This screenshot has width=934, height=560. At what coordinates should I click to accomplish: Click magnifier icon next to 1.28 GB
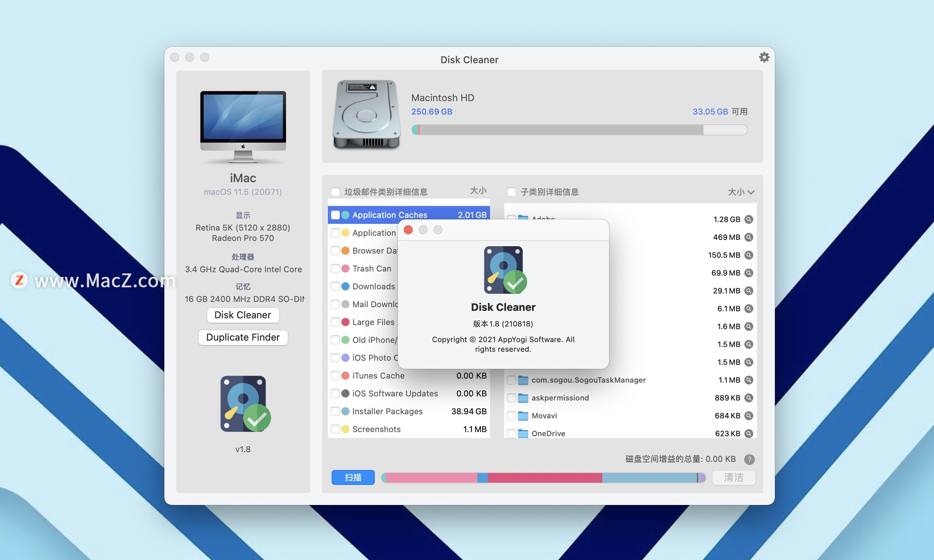[x=749, y=219]
